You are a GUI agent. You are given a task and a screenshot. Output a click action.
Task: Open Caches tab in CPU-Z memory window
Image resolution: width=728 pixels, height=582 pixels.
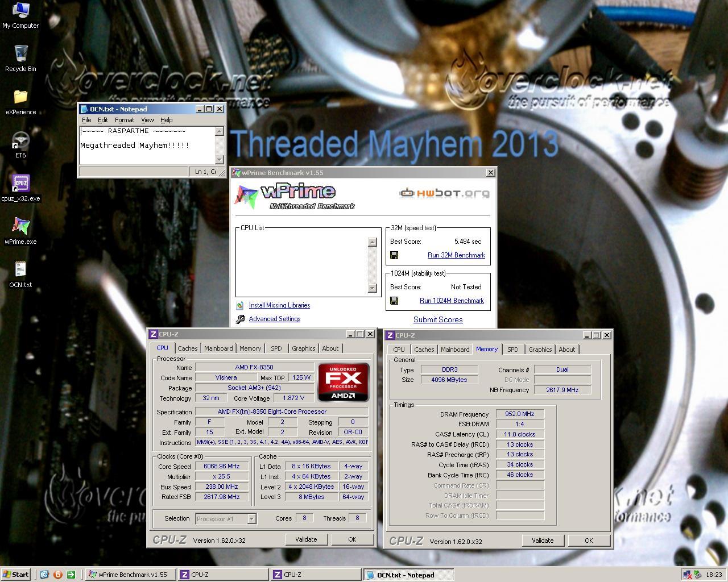424,350
